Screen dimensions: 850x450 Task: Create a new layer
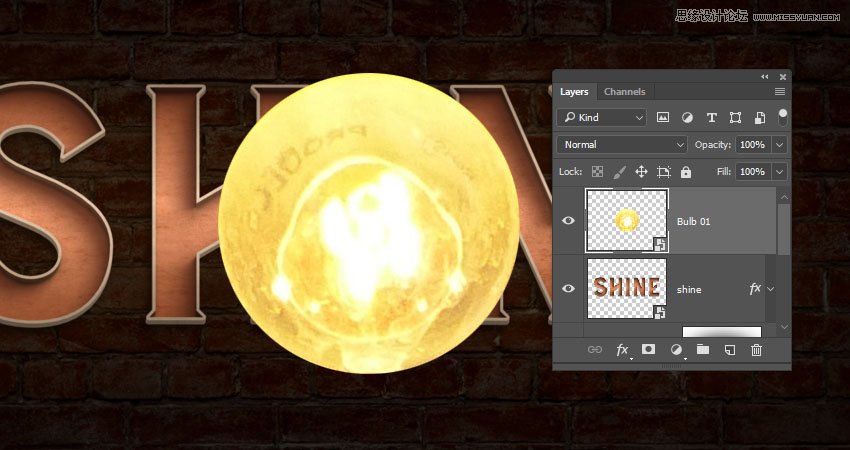(730, 350)
